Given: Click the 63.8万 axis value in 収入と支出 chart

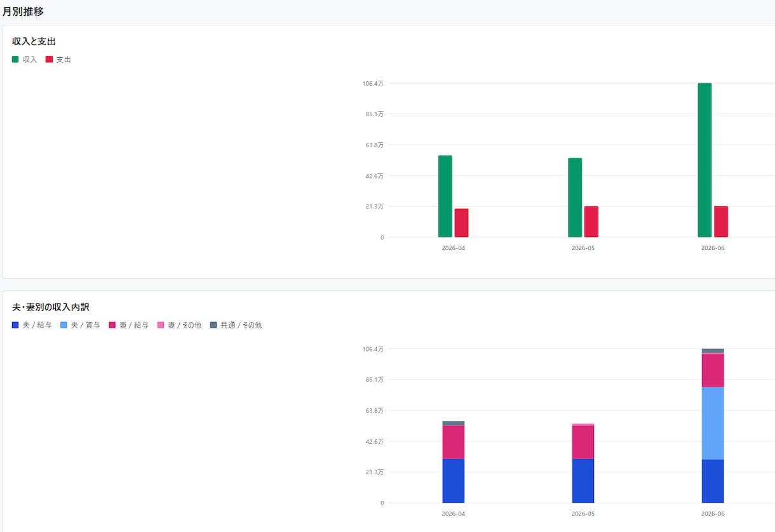Looking at the screenshot, I should click(374, 145).
